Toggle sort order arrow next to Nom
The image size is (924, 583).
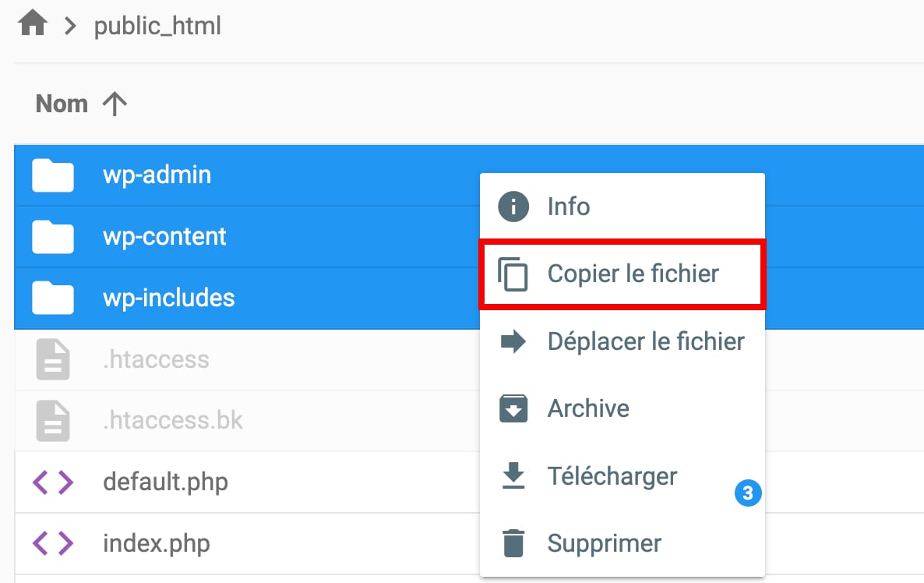point(115,104)
